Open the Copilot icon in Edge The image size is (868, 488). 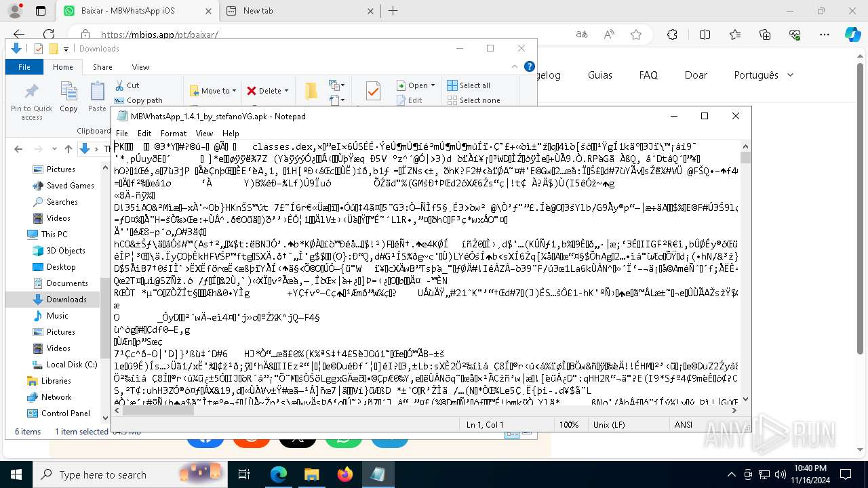coord(852,35)
